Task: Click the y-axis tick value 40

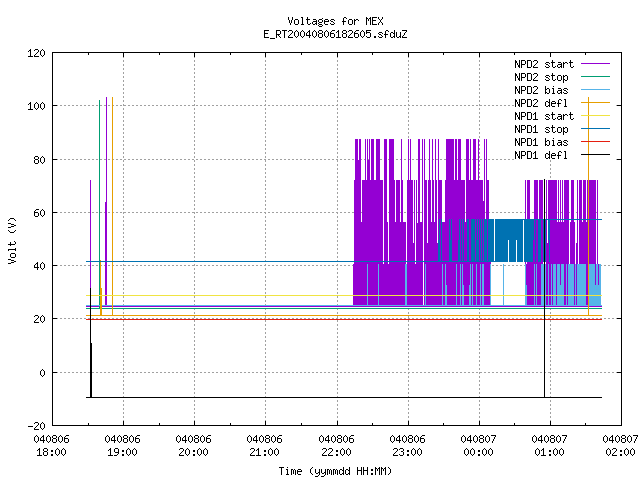Action: [x=39, y=267]
